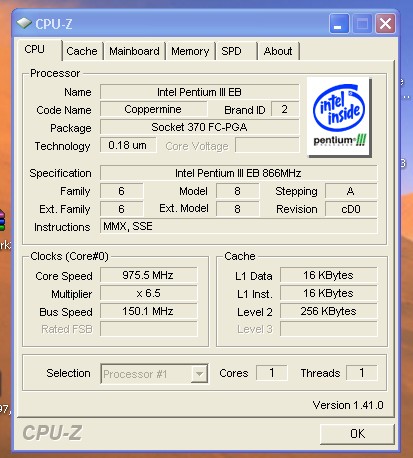Select the Memory tab
This screenshot has width=413, height=458.
point(190,51)
